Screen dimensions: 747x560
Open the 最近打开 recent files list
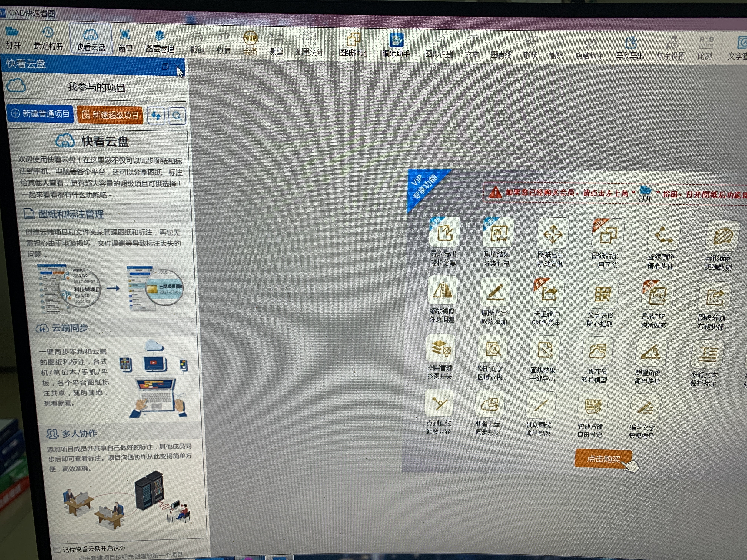pyautogui.click(x=48, y=38)
